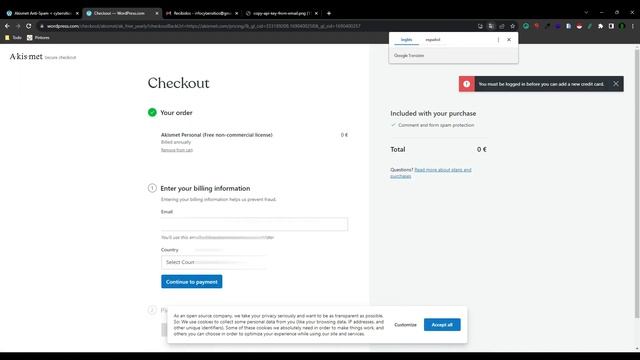Click the green Your order checkmark
The image size is (640, 360).
pyautogui.click(x=152, y=112)
